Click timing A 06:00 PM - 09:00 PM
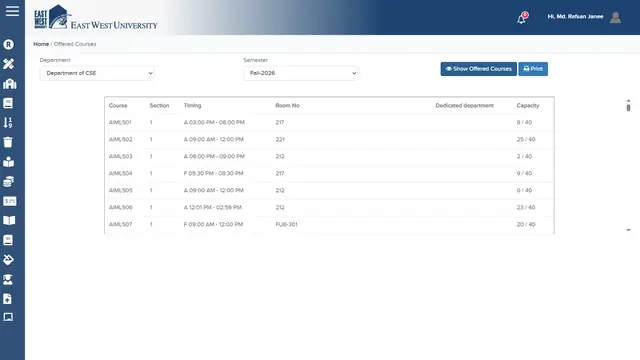Screen dimensions: 640x360 pyautogui.click(x=214, y=156)
